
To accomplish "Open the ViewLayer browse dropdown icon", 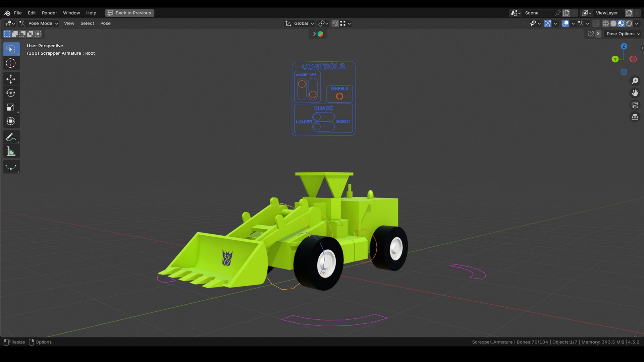I will (x=587, y=13).
